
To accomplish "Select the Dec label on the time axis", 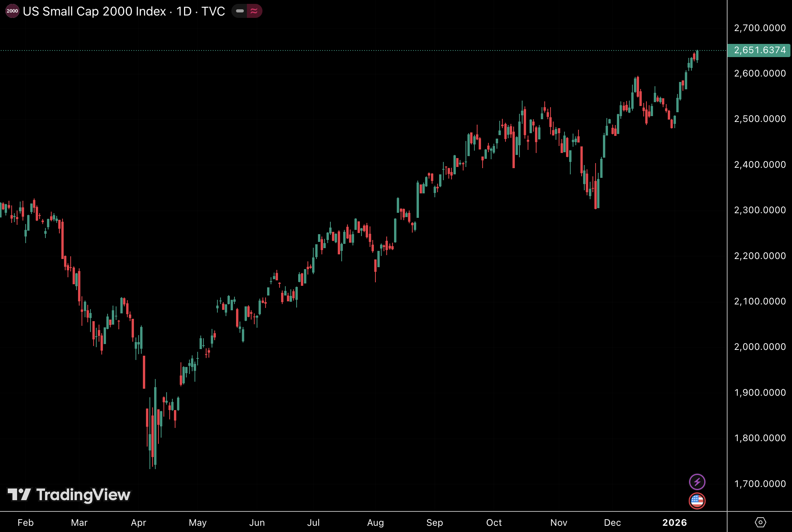I will click(613, 523).
